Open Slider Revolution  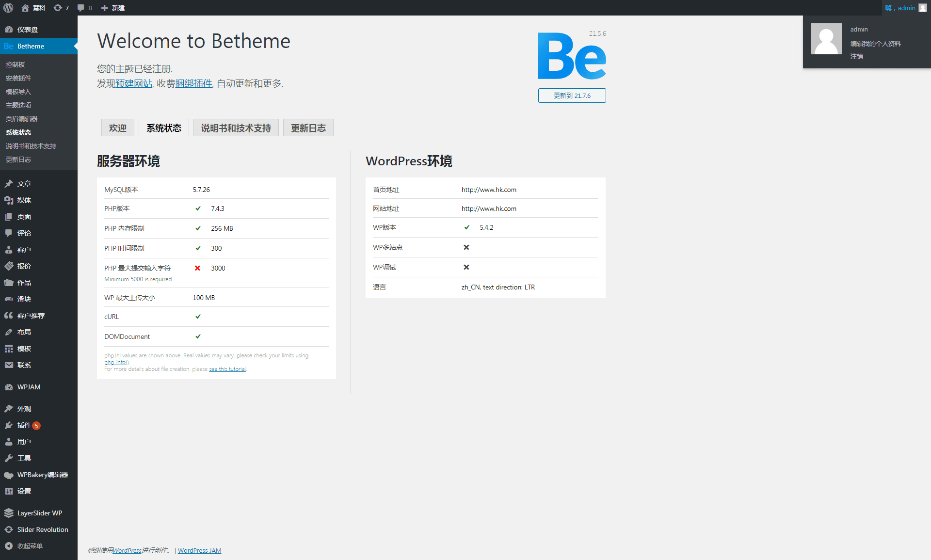42,529
